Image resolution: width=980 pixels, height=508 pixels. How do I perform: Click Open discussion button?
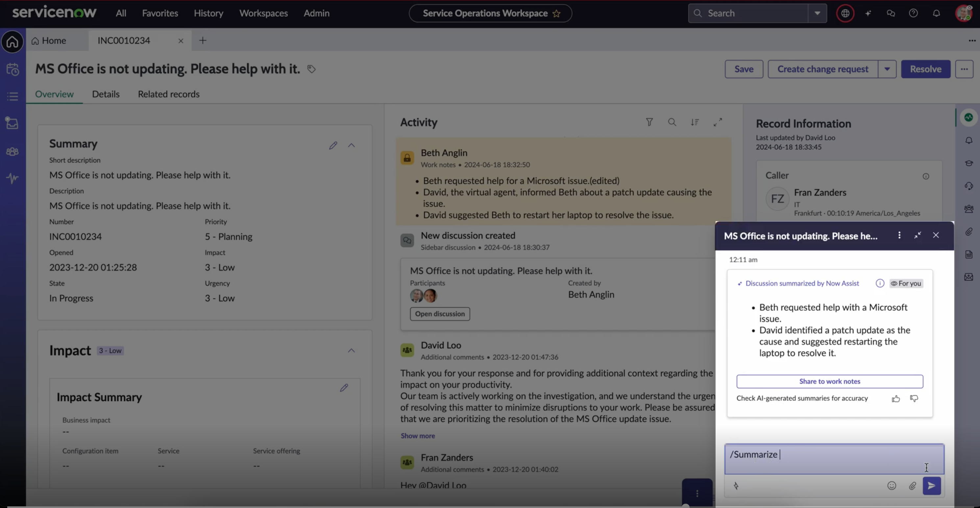440,314
